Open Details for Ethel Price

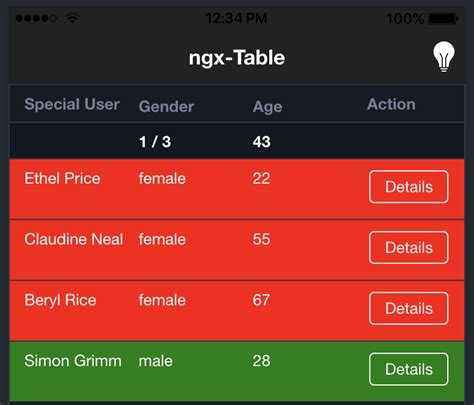coord(409,187)
